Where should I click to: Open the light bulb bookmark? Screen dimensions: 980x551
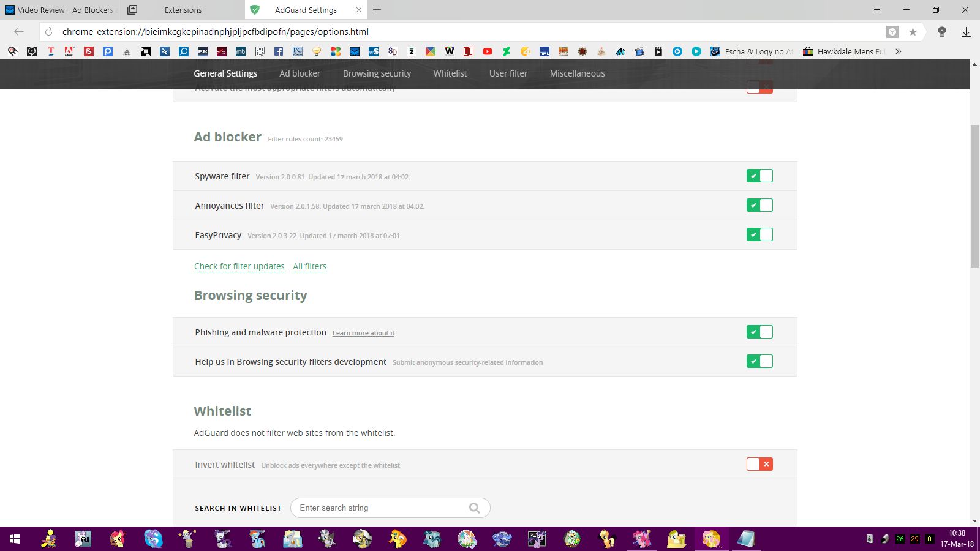point(317,51)
